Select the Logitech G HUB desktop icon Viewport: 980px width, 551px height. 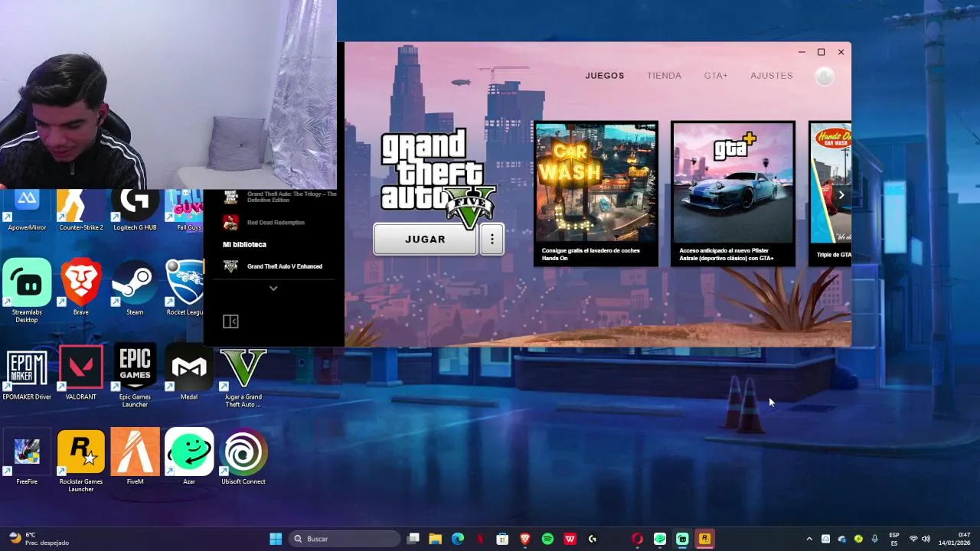(x=135, y=210)
